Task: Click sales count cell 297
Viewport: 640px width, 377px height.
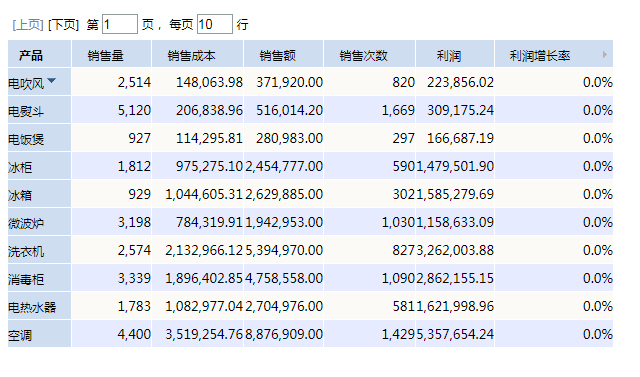Action: coord(369,138)
